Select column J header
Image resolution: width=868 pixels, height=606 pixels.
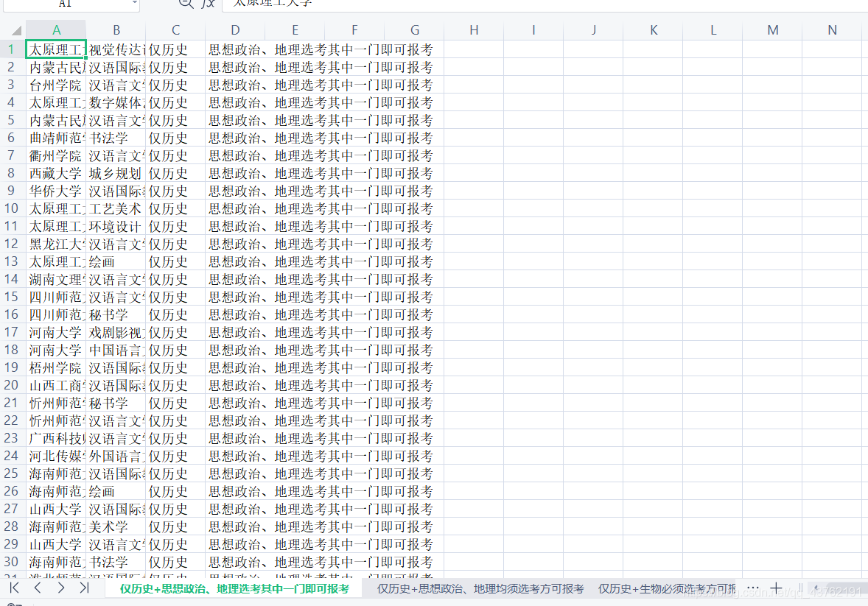point(593,30)
